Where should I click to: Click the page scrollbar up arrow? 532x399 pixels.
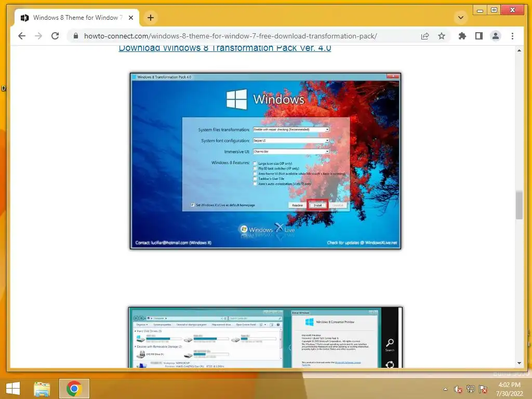(519, 50)
